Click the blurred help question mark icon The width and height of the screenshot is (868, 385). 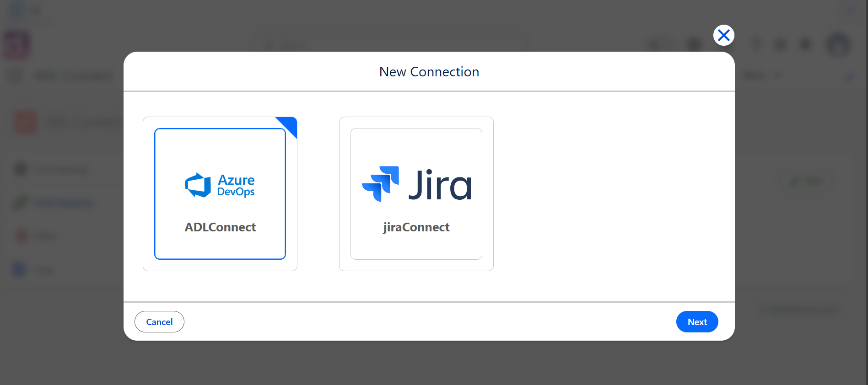tap(756, 45)
